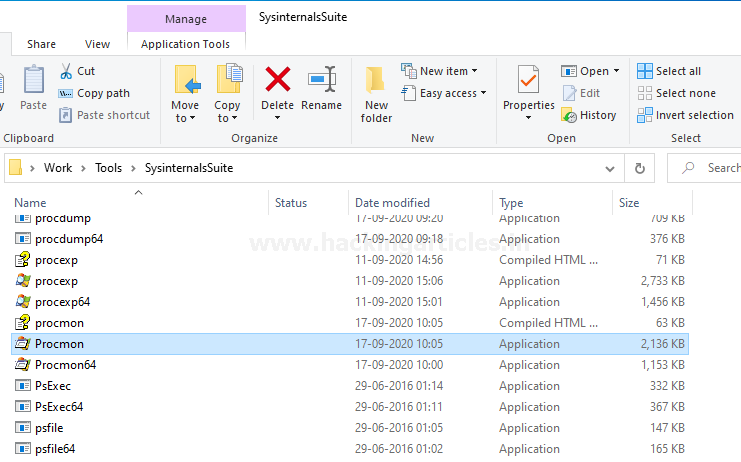Switch to the View tab
The width and height of the screenshot is (741, 462).
97,44
